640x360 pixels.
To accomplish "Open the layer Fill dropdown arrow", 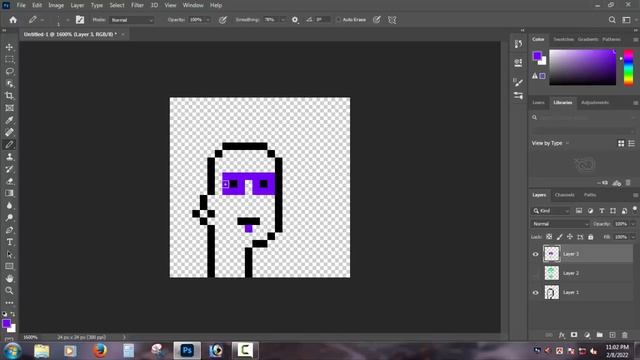I will click(633, 237).
